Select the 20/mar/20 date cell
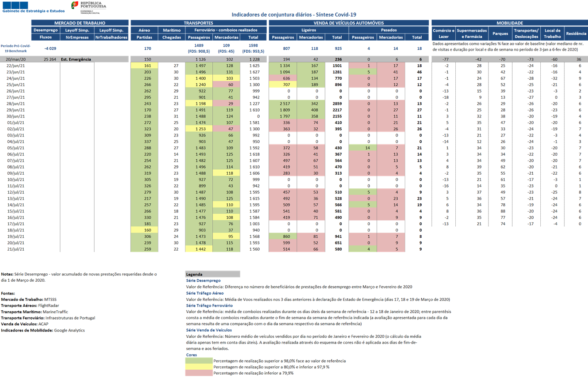Screen dimensions: 588x378 tap(16, 59)
